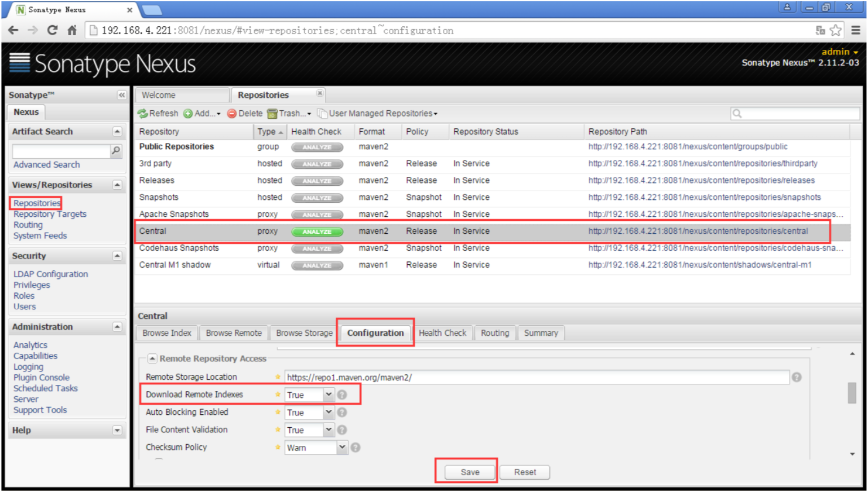Open Advanced Search link
This screenshot has height=491, width=868.
(x=46, y=165)
